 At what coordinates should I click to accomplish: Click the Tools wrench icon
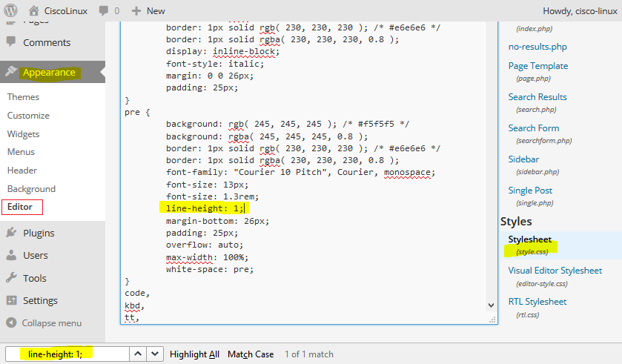(11, 279)
